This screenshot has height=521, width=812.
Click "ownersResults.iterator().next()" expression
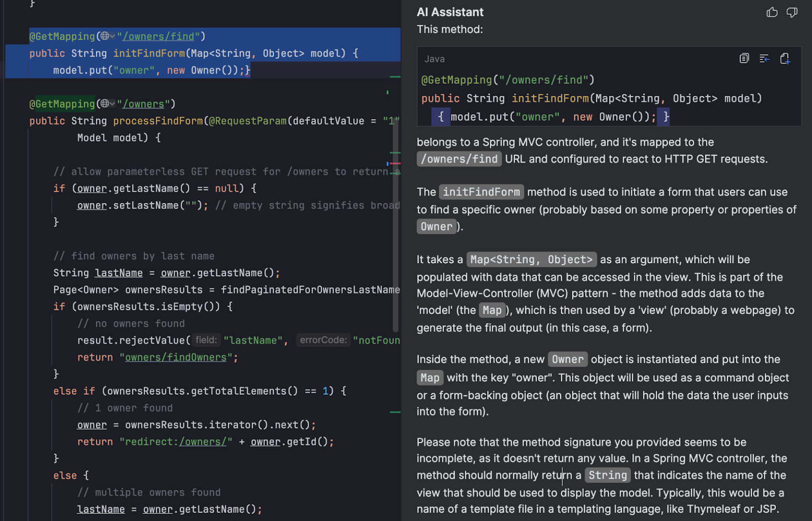[x=217, y=425]
